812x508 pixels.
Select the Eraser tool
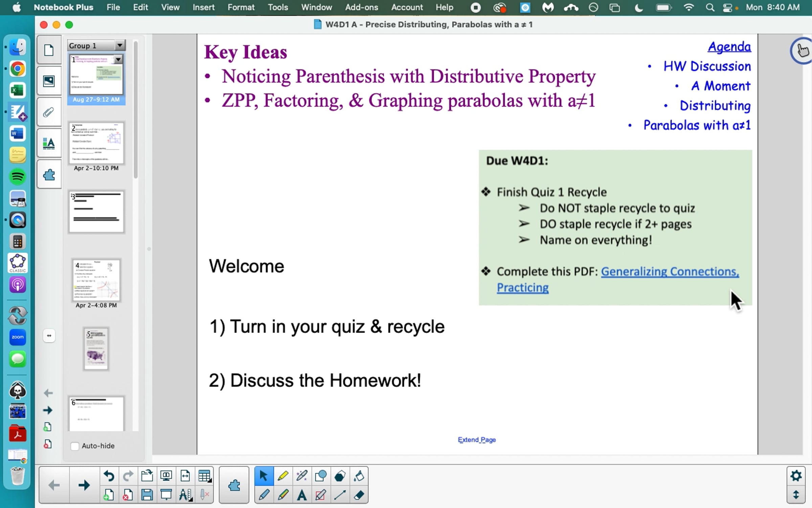tap(359, 495)
